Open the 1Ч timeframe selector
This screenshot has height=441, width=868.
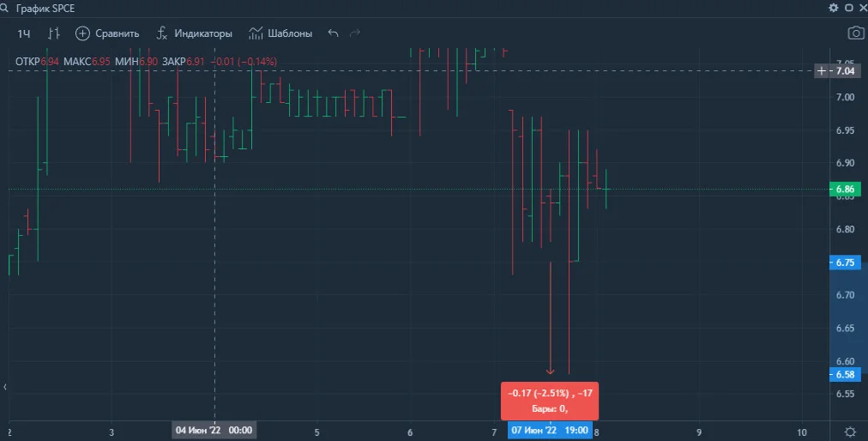(x=24, y=33)
